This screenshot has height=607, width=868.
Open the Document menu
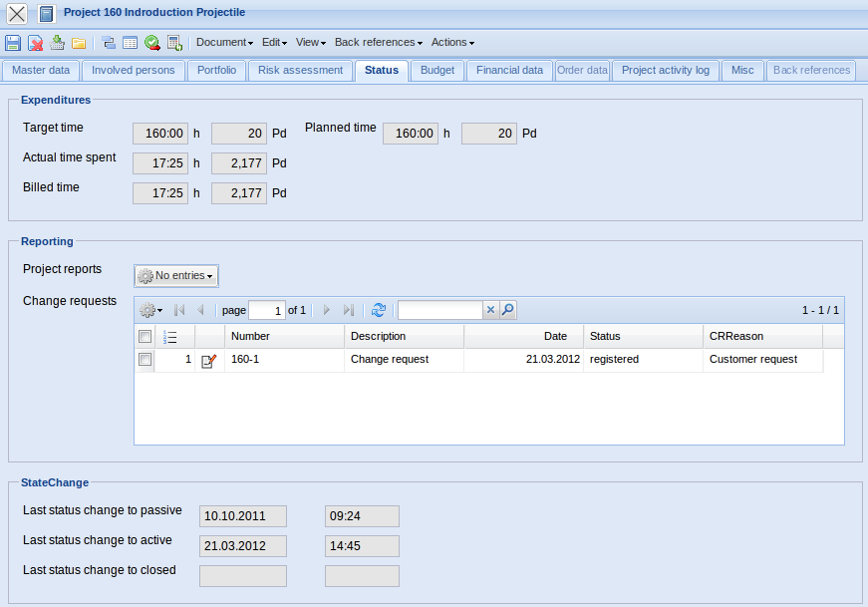(x=224, y=43)
